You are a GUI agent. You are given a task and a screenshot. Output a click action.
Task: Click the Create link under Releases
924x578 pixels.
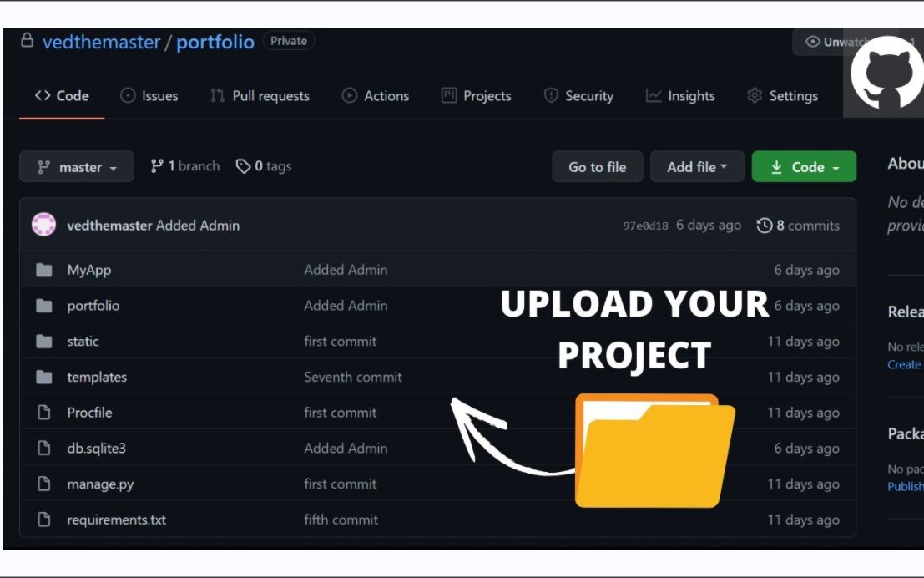click(x=904, y=364)
